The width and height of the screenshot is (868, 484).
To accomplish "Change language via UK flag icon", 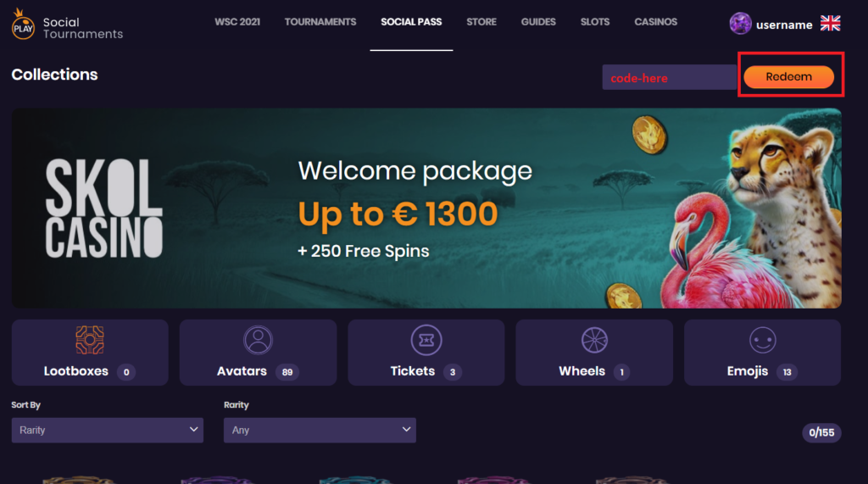I will (830, 23).
